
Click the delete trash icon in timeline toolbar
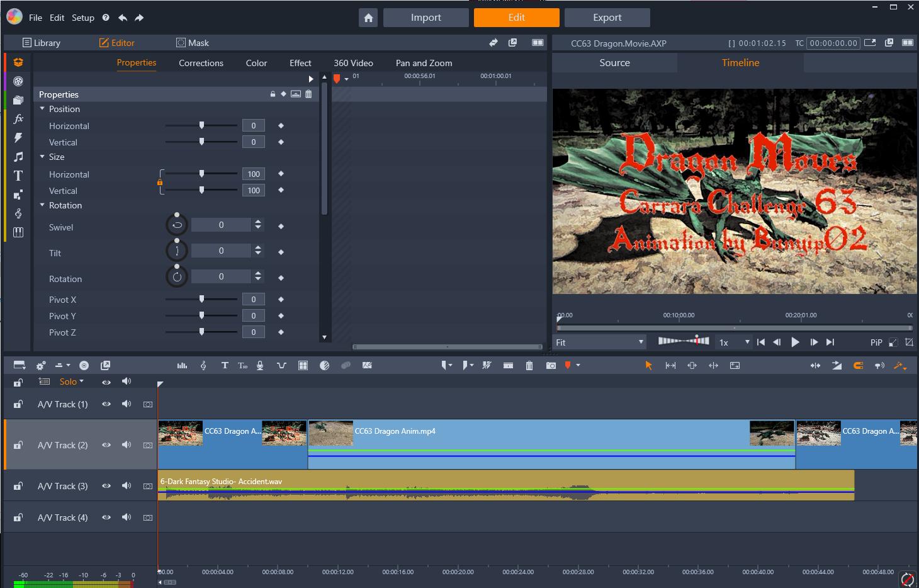tap(529, 365)
